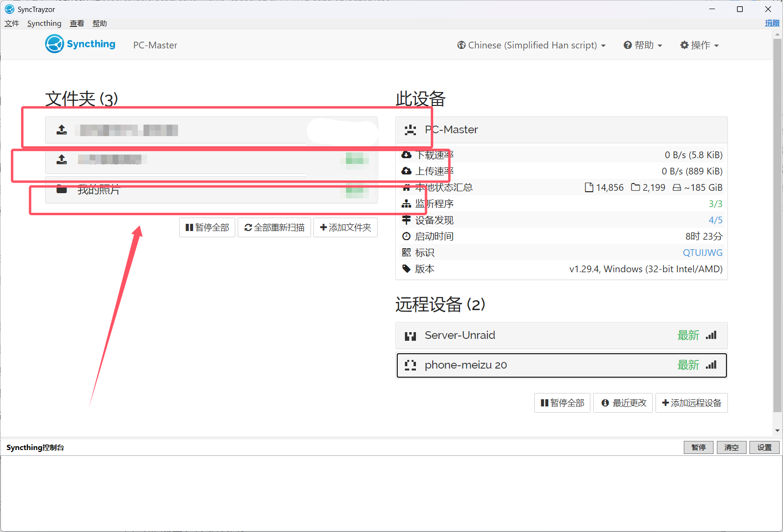Click the phone-meizu 20 device identicon
The width and height of the screenshot is (783, 532).
pyautogui.click(x=410, y=366)
